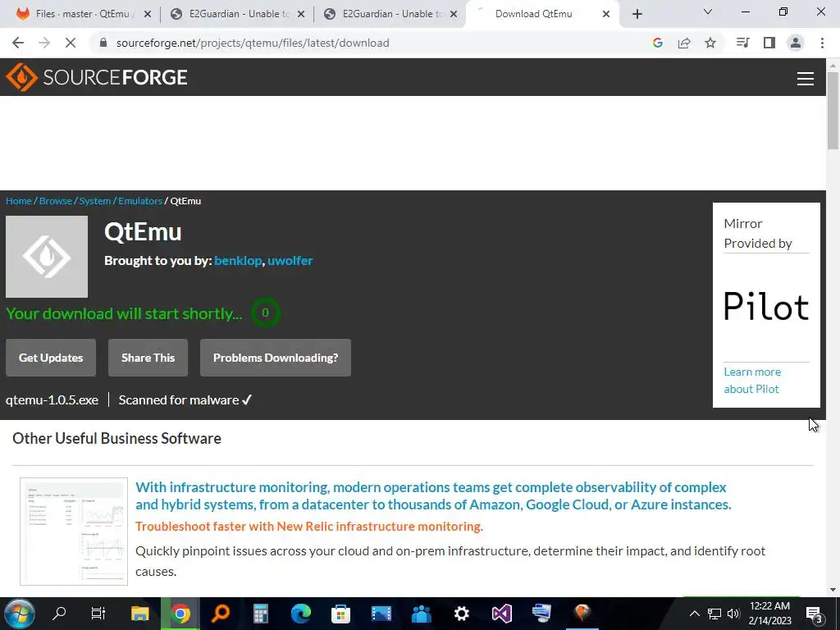
Task: Go to Home breadcrumb
Action: coord(19,201)
